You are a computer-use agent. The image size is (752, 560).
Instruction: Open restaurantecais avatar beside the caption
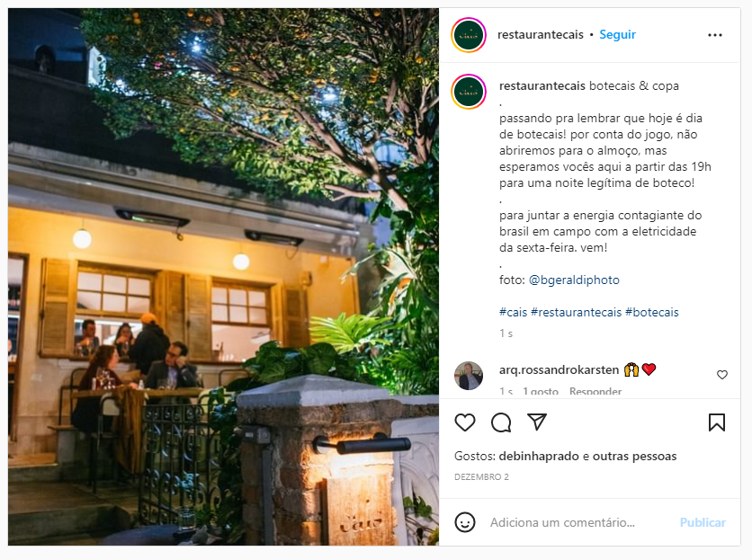(x=469, y=92)
